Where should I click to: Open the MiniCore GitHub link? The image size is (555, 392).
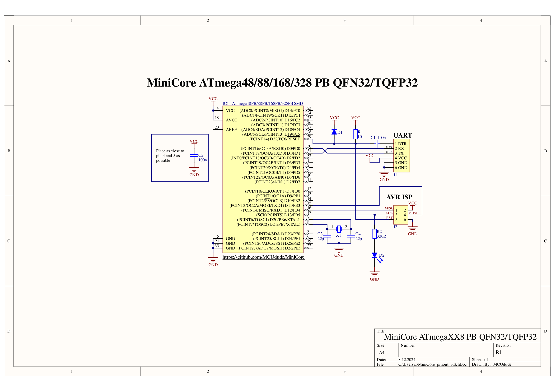tap(263, 257)
